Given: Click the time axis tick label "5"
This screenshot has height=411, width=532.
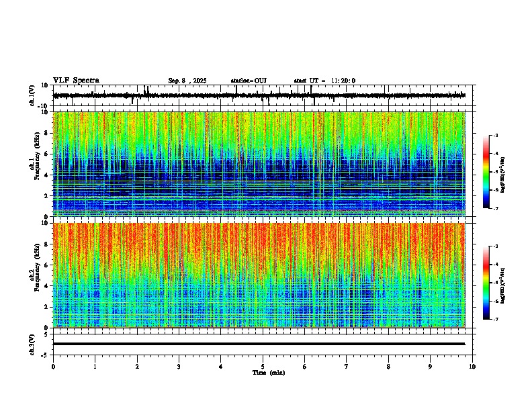Looking at the screenshot, I should pyautogui.click(x=263, y=367).
